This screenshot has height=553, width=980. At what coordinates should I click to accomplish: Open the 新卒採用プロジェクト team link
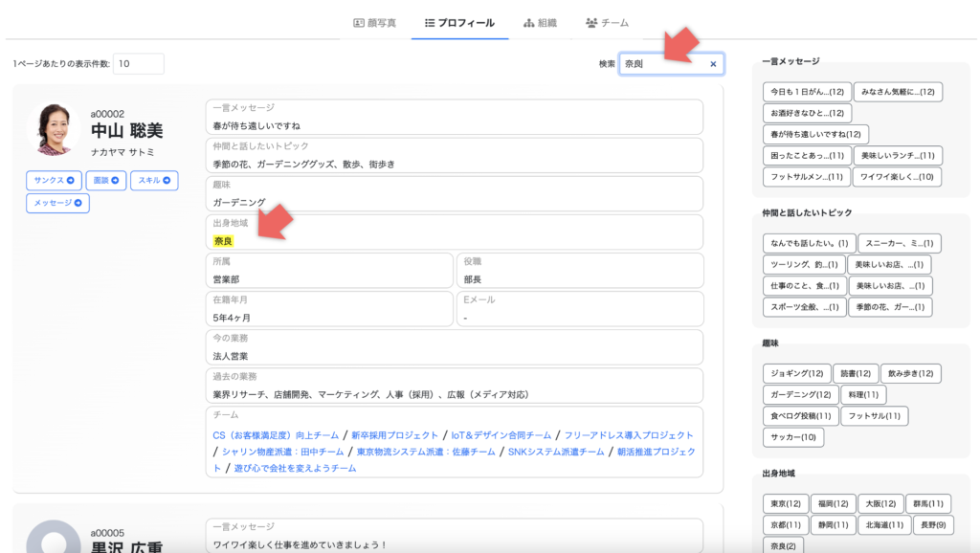394,435
